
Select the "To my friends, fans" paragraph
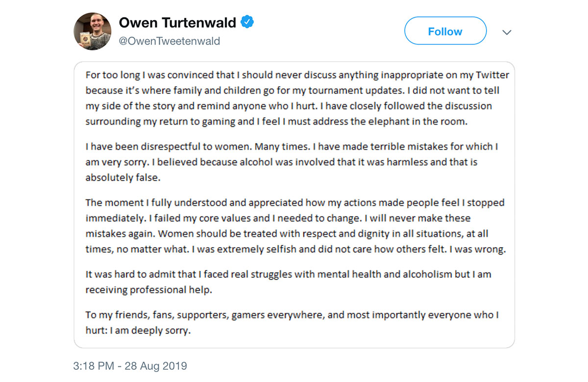point(292,322)
